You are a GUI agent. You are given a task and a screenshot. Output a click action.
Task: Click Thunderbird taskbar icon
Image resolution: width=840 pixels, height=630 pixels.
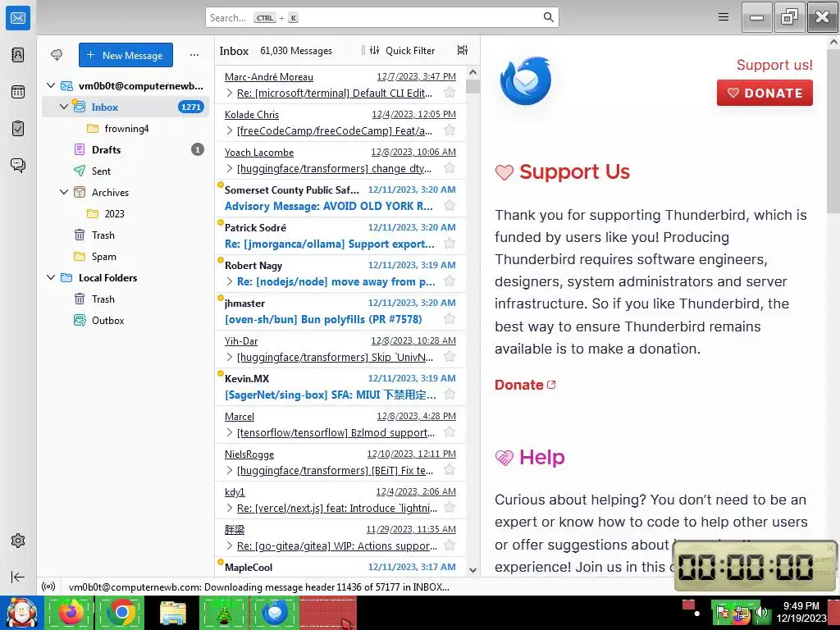[275, 613]
